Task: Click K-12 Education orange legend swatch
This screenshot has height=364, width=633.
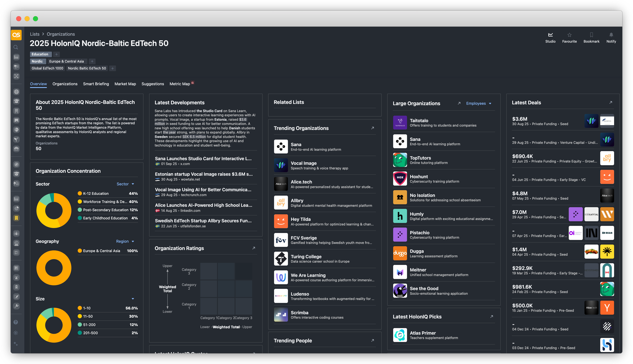Action: (80, 194)
